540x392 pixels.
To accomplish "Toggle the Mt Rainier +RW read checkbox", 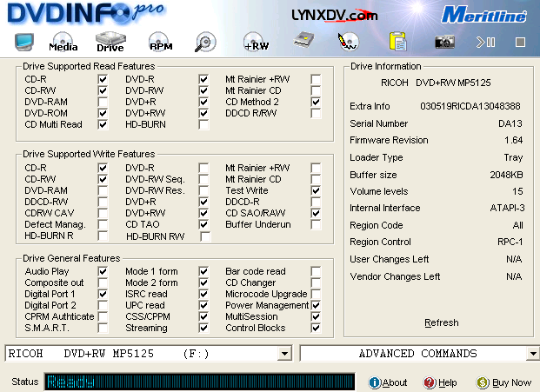I will click(x=316, y=79).
